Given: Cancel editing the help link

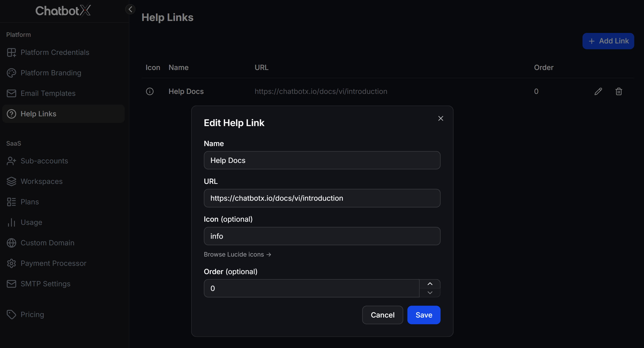Looking at the screenshot, I should (x=382, y=315).
